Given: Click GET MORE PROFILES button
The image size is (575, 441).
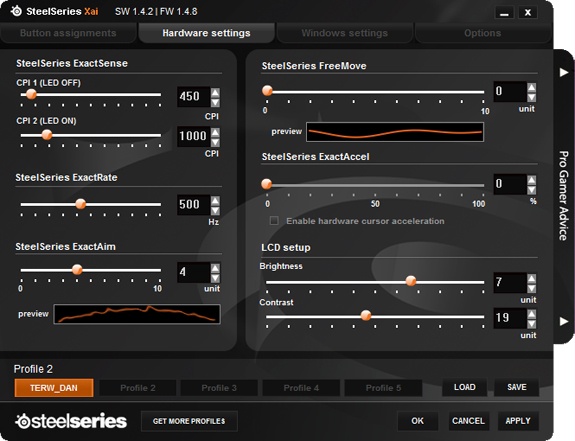Looking at the screenshot, I should click(x=189, y=421).
